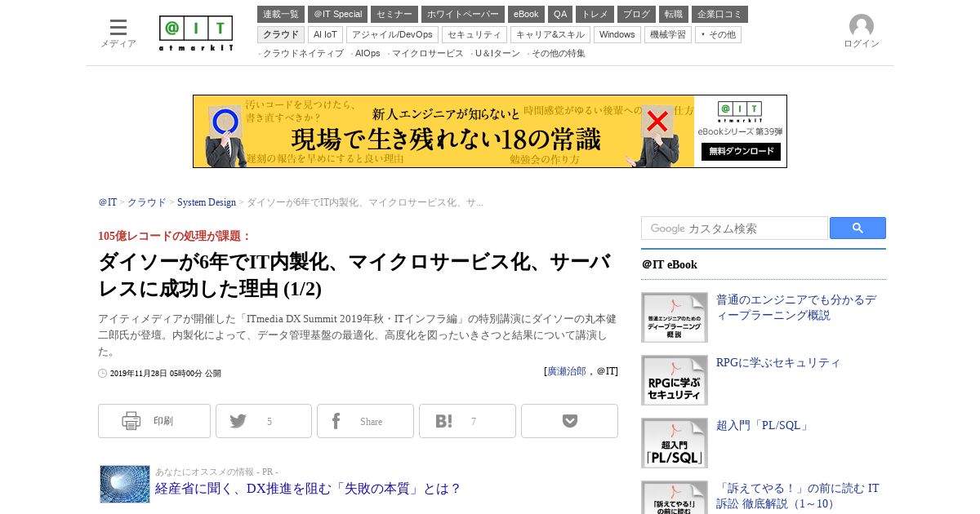Open RPGに学ぶセキュリティ eBook thumbnail
980x514 pixels.
coord(675,380)
